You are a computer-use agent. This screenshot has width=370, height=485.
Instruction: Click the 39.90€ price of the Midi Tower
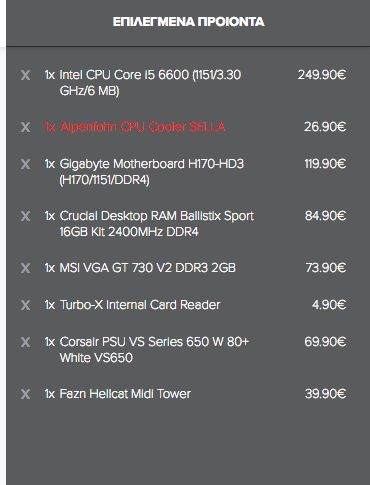click(x=325, y=394)
